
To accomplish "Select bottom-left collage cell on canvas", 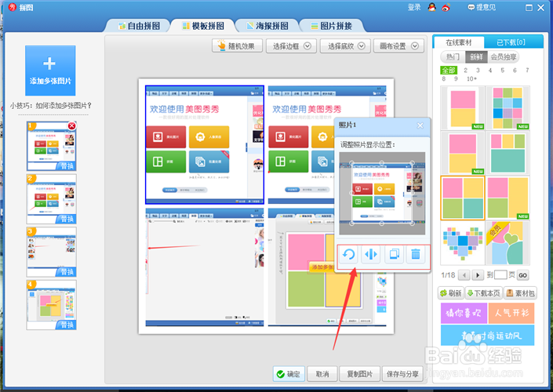I will click(205, 267).
